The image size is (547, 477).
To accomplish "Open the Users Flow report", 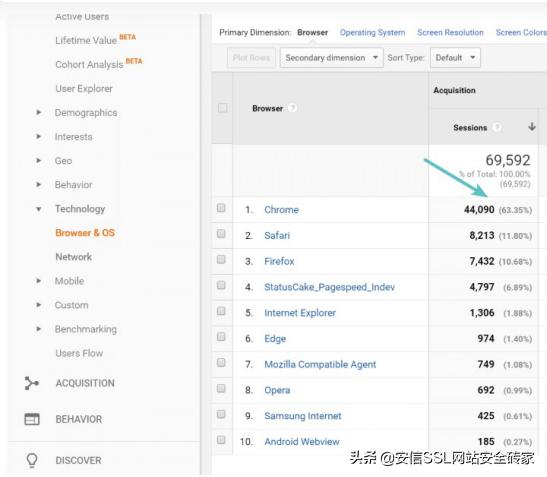I will tap(79, 353).
